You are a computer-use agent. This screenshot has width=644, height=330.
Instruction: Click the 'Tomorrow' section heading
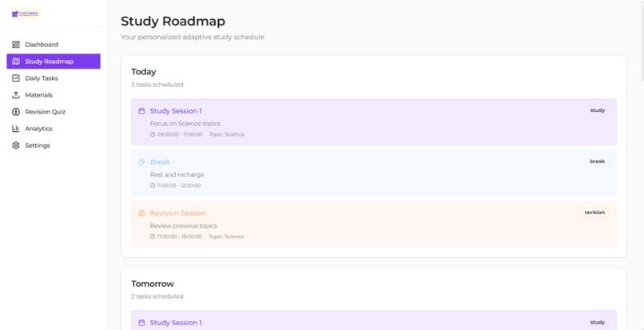click(x=153, y=284)
